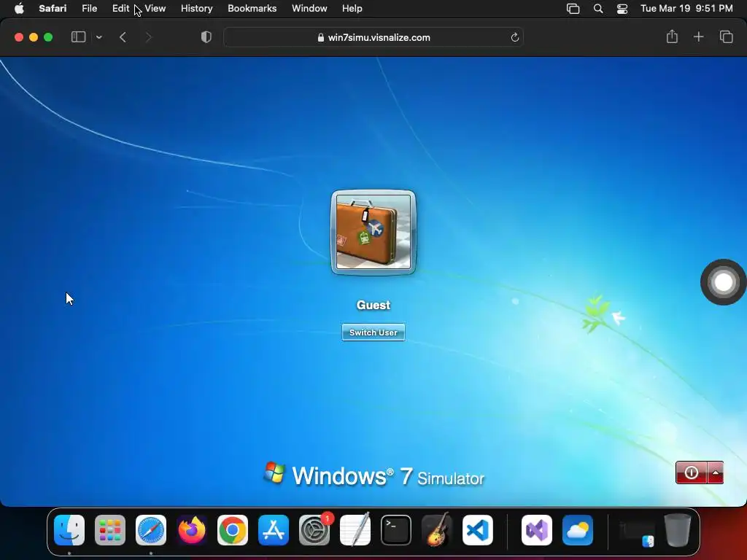Open the History menu
This screenshot has width=747, height=560.
pos(196,9)
